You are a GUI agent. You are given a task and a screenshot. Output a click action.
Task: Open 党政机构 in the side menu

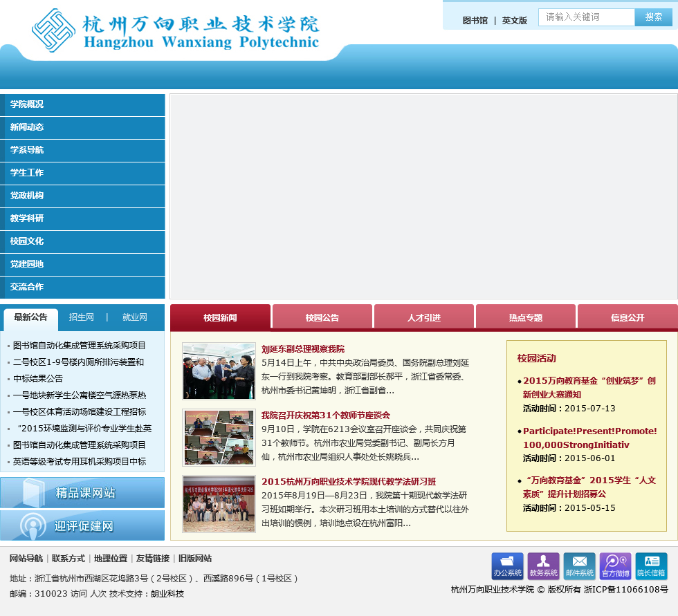point(82,196)
